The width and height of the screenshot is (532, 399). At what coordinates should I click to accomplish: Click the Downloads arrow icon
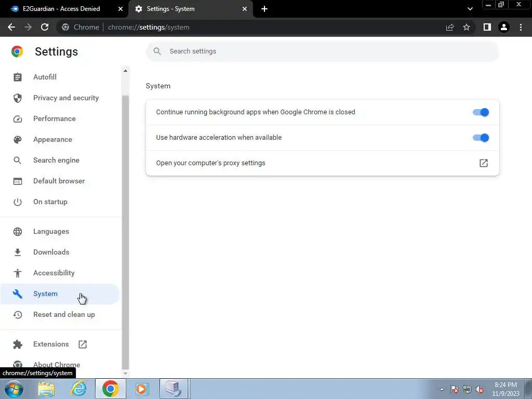coord(17,252)
